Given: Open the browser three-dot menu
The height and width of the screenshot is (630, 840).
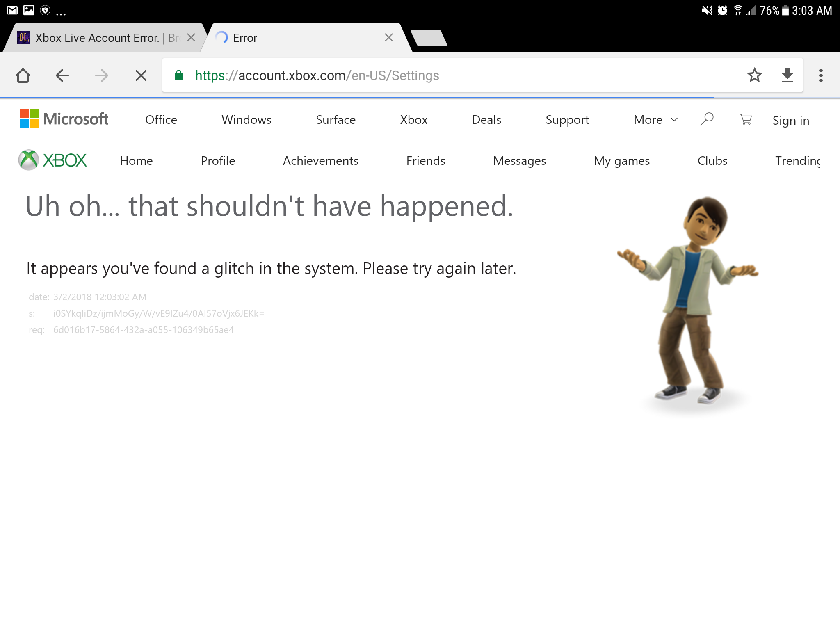Looking at the screenshot, I should point(821,75).
